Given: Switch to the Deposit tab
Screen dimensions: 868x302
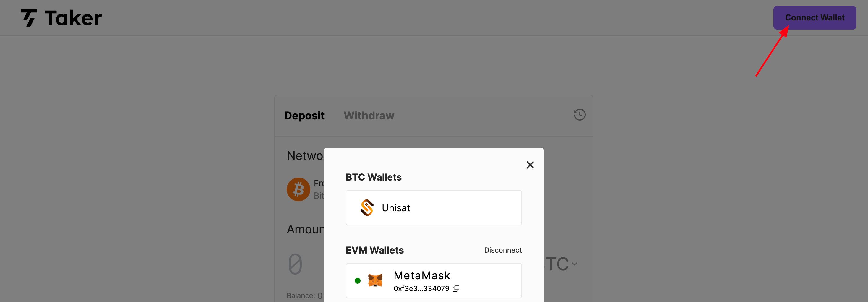Looking at the screenshot, I should click(x=304, y=116).
